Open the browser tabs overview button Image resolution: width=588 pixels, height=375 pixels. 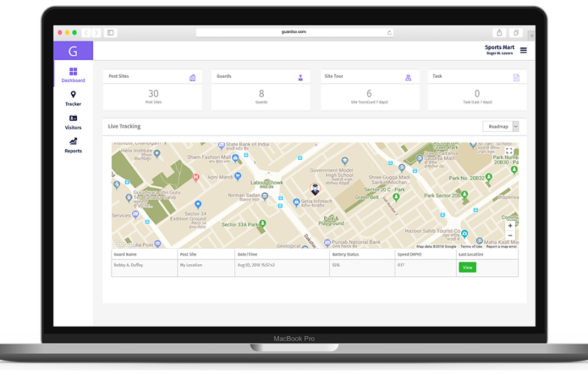516,33
